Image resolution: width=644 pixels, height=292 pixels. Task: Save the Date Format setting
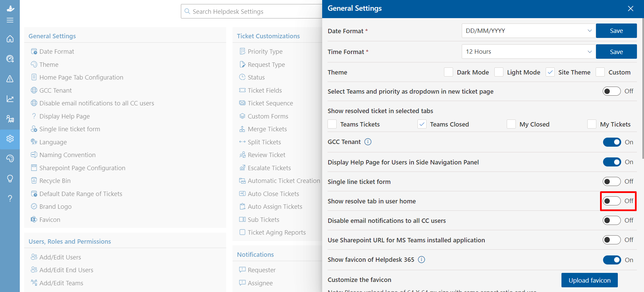click(x=616, y=31)
